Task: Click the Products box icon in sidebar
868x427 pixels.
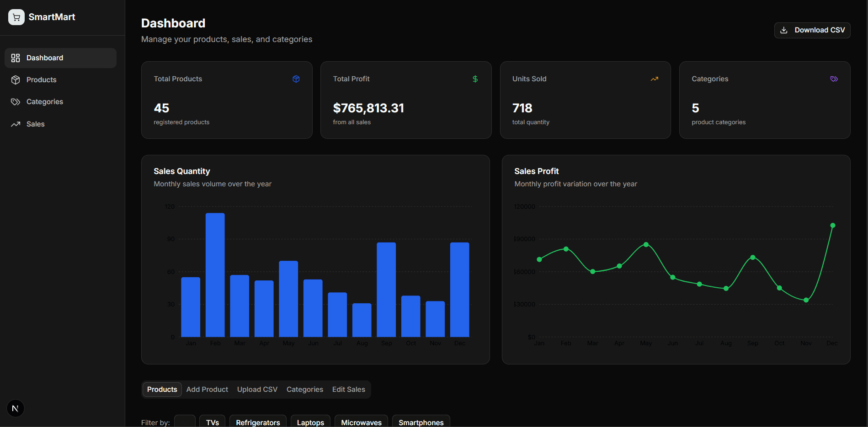Action: coord(16,80)
